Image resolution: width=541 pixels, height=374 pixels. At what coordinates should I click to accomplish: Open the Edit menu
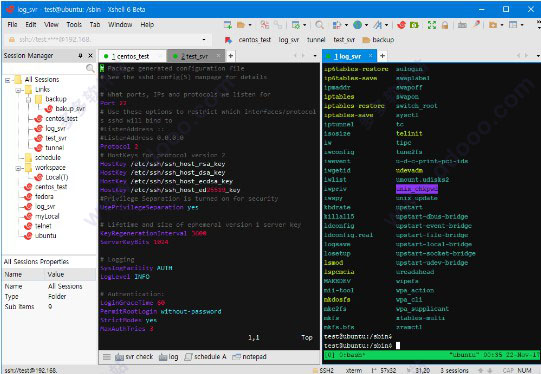31,24
